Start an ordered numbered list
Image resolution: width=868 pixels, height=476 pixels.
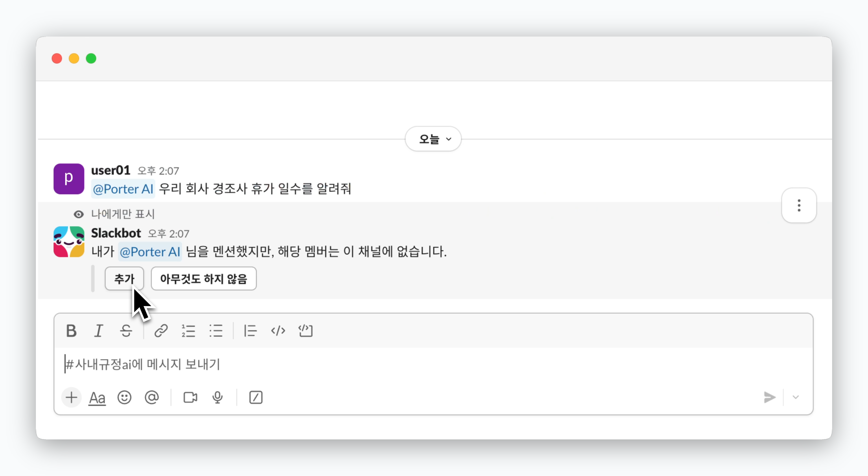click(x=188, y=331)
